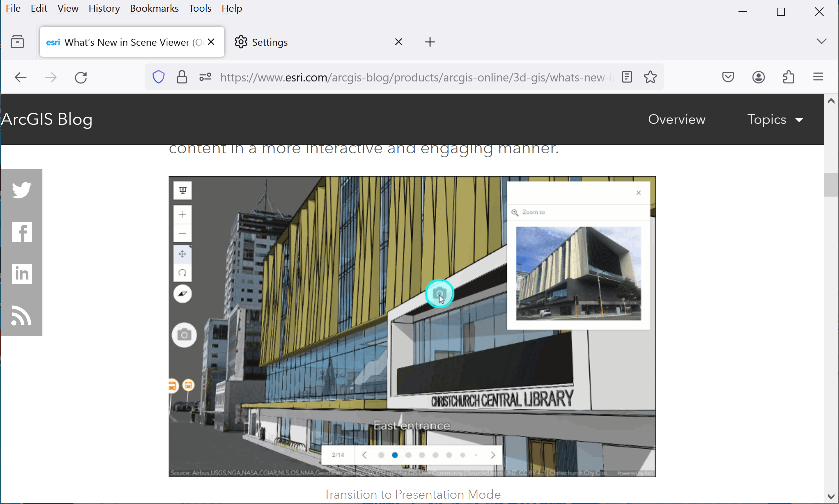839x504 pixels.
Task: Expand the Topics dropdown
Action: (x=775, y=119)
